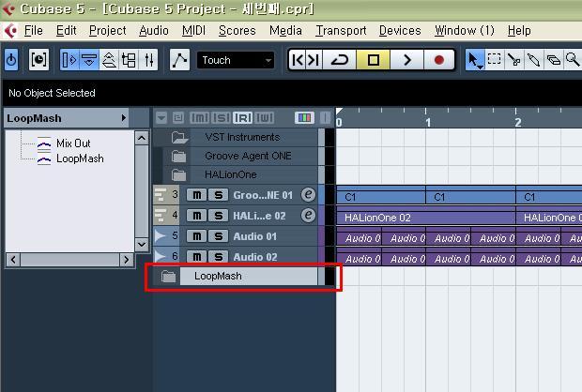Click the yellow Stop button
This screenshot has width=582, height=392.
(x=373, y=59)
